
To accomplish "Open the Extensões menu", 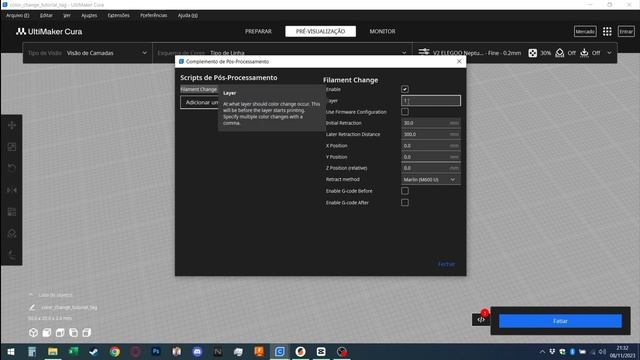I will coord(118,16).
